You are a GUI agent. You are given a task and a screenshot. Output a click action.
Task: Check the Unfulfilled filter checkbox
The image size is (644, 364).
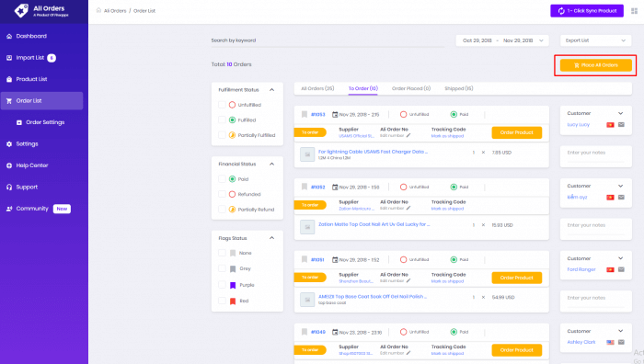222,105
